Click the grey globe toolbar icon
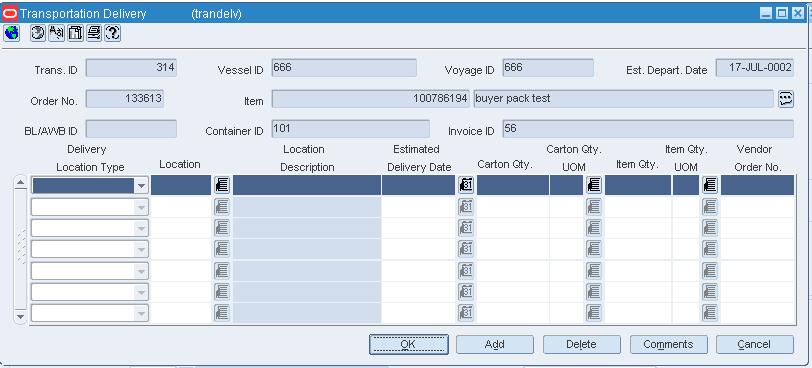The image size is (812, 368). [38, 34]
